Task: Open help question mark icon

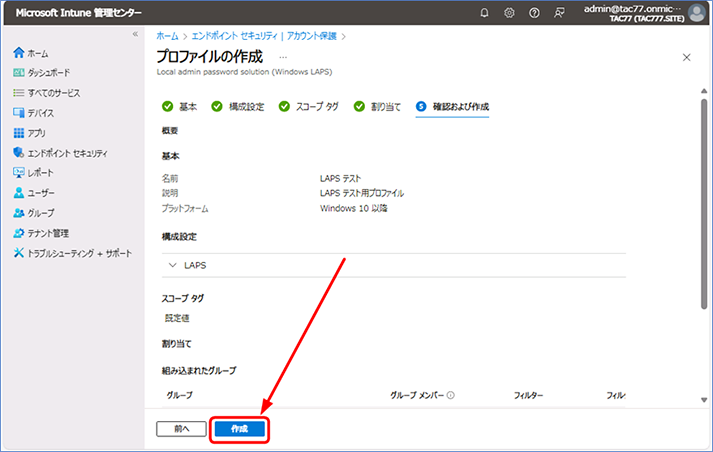Action: 534,13
